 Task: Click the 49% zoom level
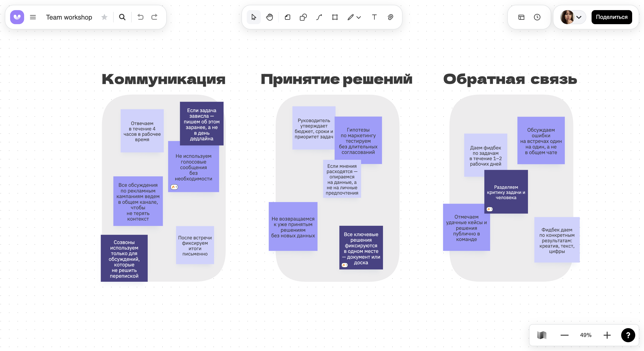tap(585, 335)
